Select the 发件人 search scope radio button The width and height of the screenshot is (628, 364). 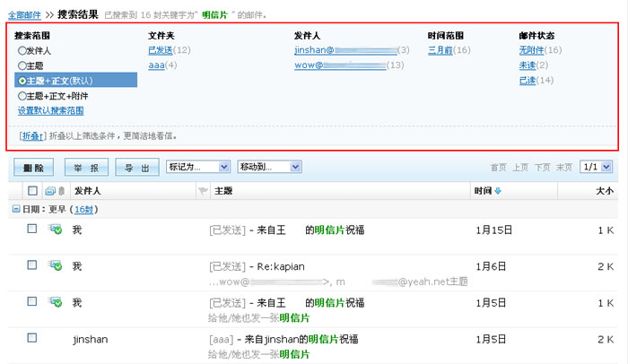coord(22,51)
